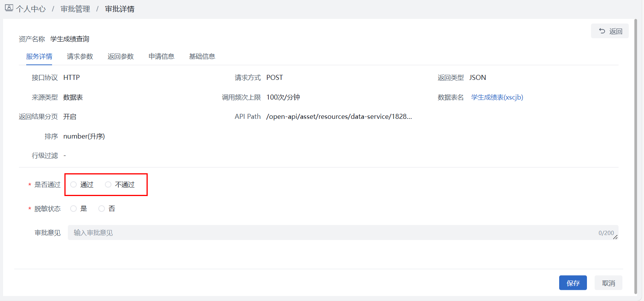This screenshot has width=644, height=301.
Task: Go to 审批管理 breadcrumb
Action: tap(75, 9)
